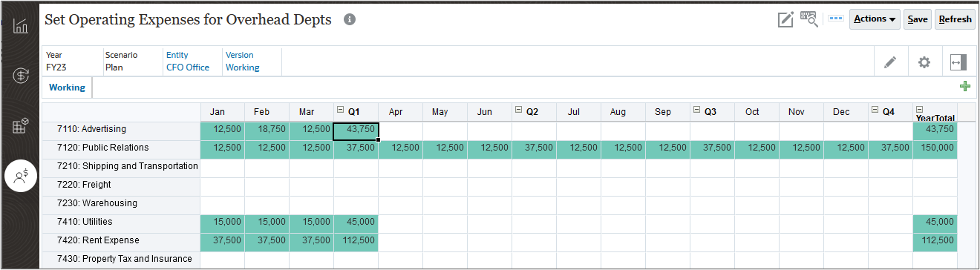This screenshot has width=980, height=270.
Task: Click empty Warehousing Q1 cell
Action: tap(356, 205)
